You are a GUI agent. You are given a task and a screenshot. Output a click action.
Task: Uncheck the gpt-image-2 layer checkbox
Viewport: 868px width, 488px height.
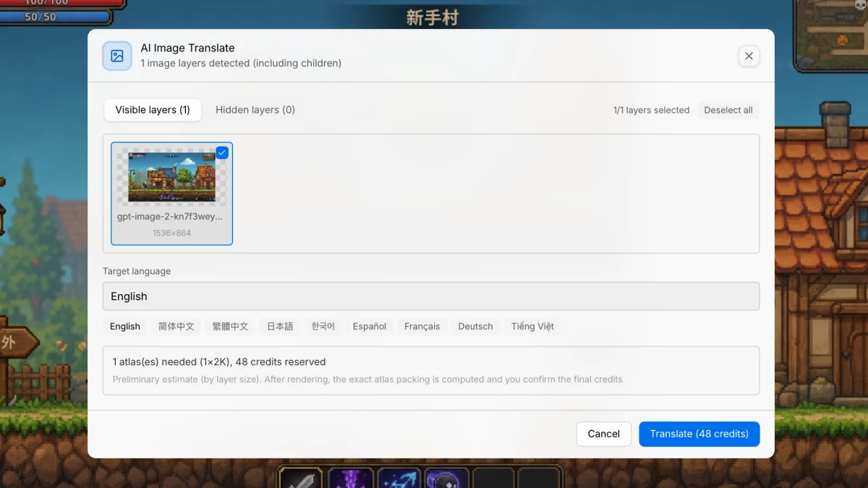[x=222, y=153]
